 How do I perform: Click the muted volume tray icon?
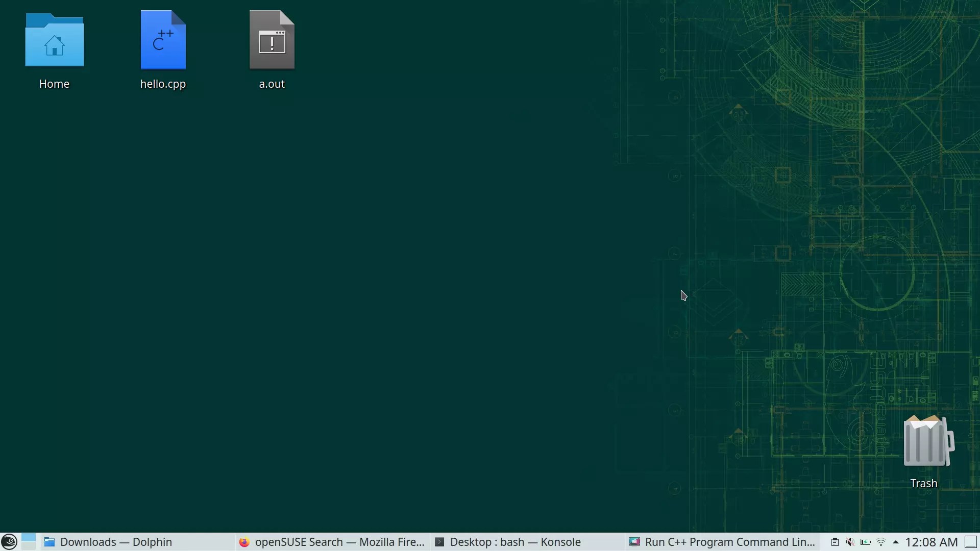tap(850, 542)
